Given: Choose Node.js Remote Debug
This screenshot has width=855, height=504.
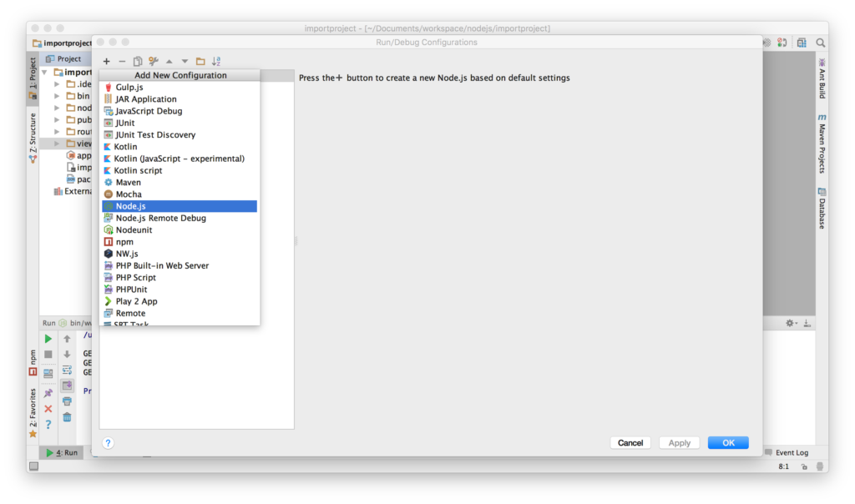Looking at the screenshot, I should pos(180,218).
